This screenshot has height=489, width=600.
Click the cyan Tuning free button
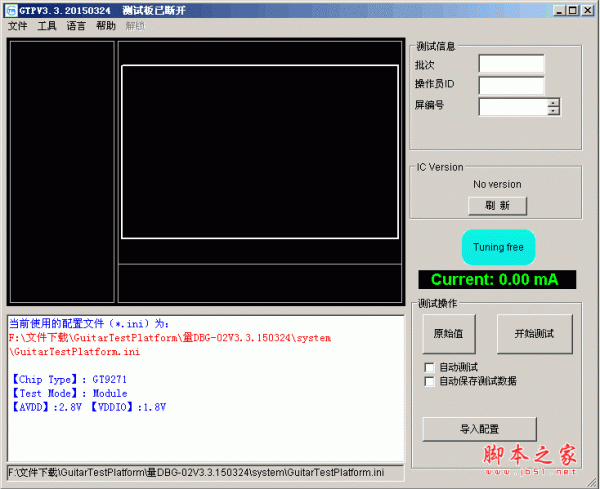click(498, 247)
